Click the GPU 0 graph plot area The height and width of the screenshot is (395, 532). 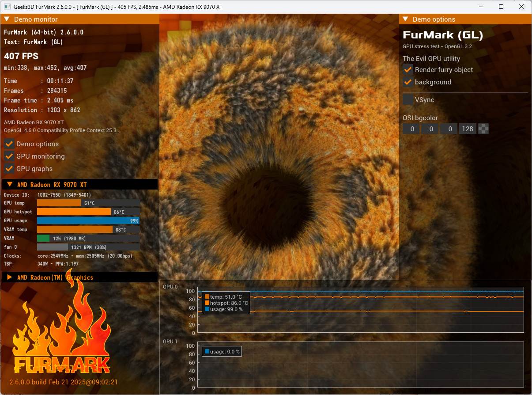pos(360,310)
